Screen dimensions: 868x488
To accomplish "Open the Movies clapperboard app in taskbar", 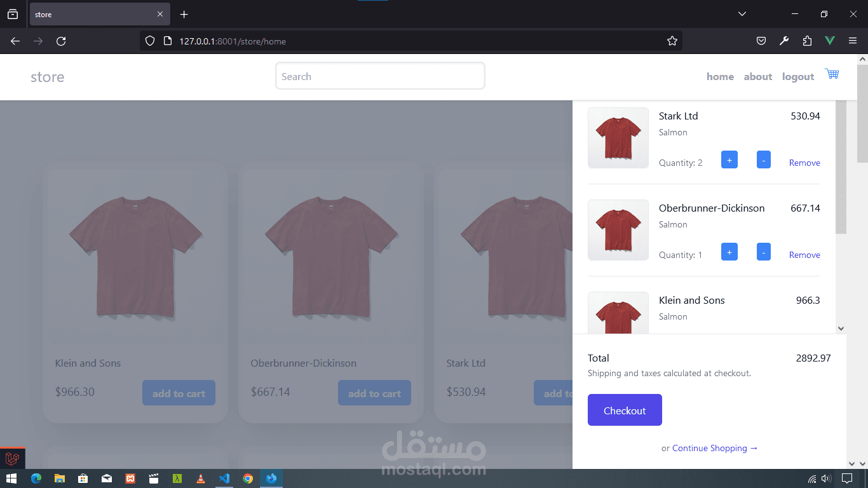I will coord(154,478).
